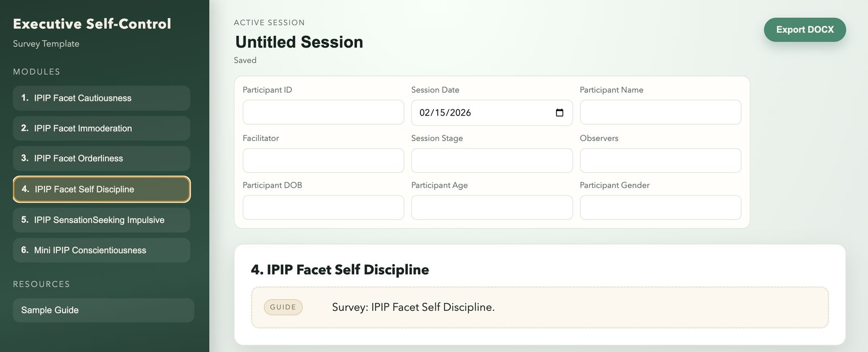Go to IPIP Facet Orderliness module
The height and width of the screenshot is (352, 868).
click(101, 158)
